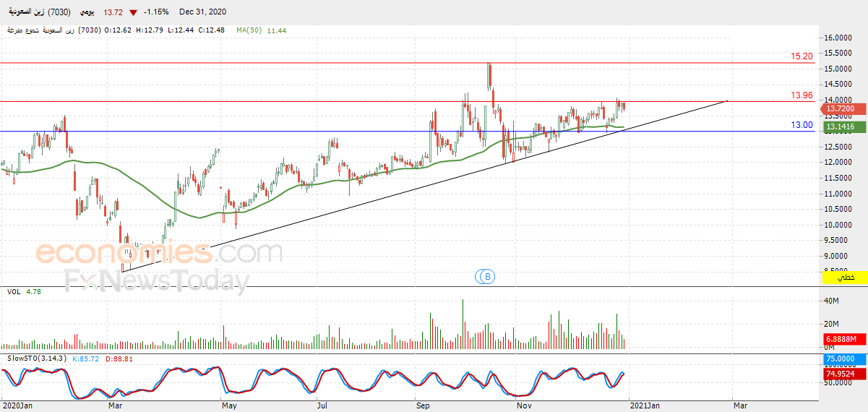Click the 2020Jan time axis label
Screen dimensions: 868x412
coord(17,406)
